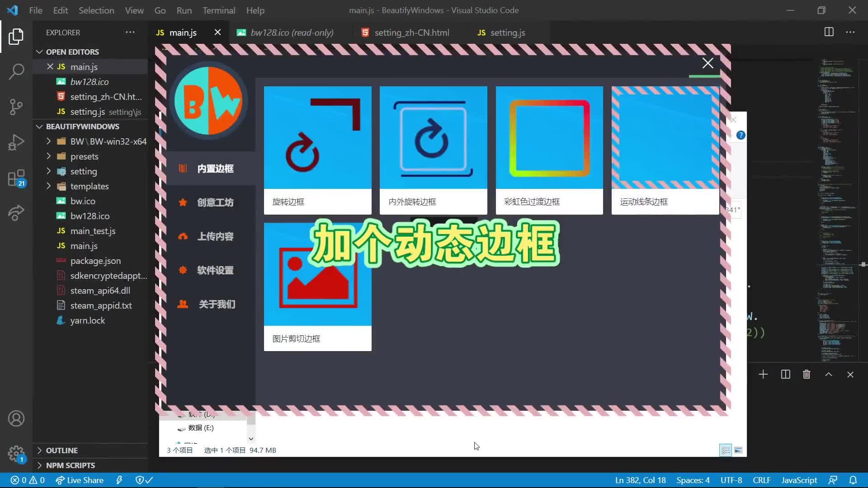Open the Search view in activity bar

16,71
